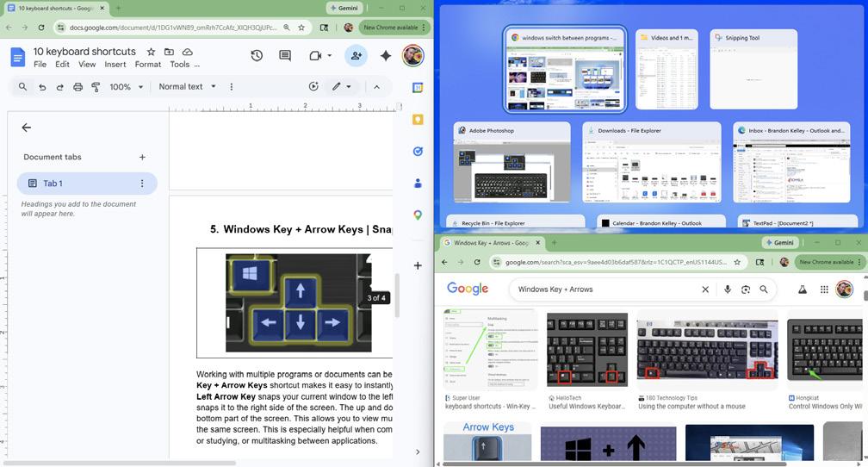Click New Chrome available in Docs window
The height and width of the screenshot is (467, 868).
click(x=394, y=28)
